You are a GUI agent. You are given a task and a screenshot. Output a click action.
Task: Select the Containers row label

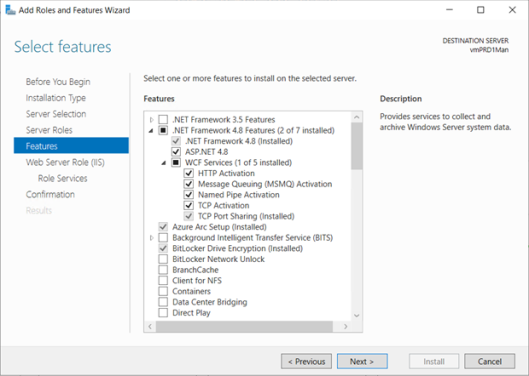[191, 291]
